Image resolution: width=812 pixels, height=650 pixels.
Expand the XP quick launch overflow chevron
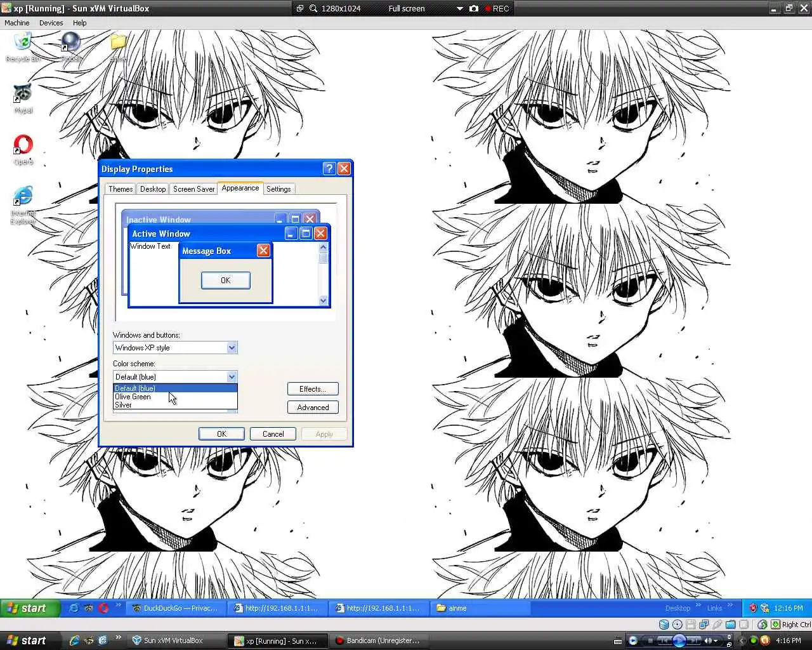pyautogui.click(x=118, y=605)
